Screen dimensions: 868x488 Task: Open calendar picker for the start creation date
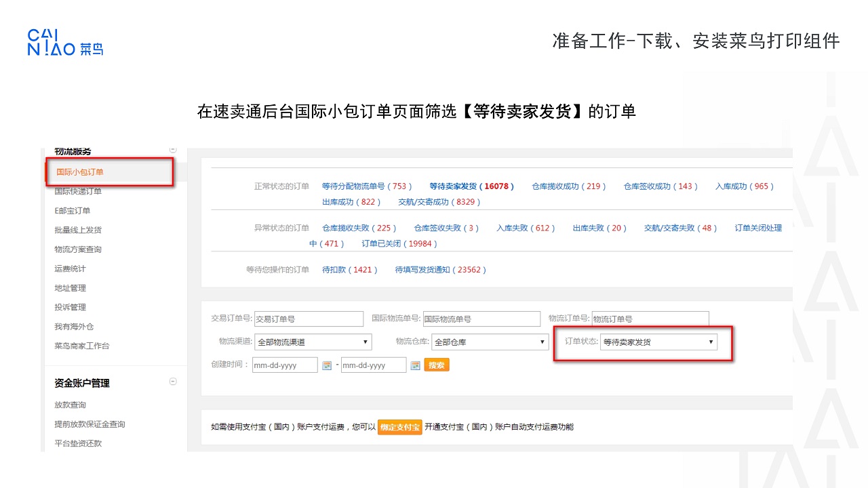pyautogui.click(x=327, y=365)
